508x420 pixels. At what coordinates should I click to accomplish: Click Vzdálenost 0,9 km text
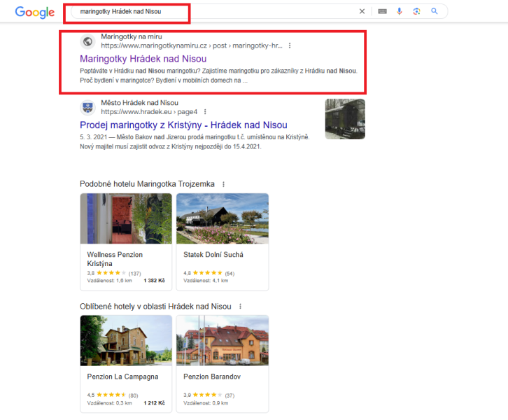click(x=206, y=403)
